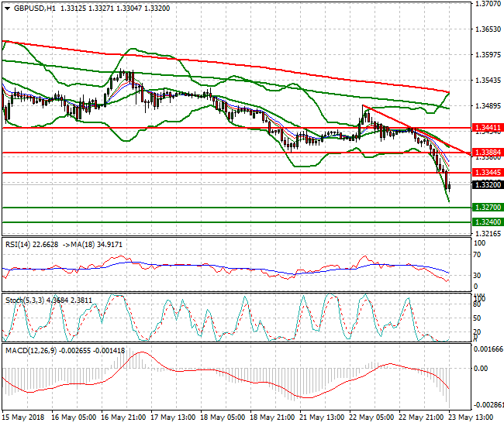
Task: Click the MACD scale value 0.001666
Action: click(x=488, y=349)
